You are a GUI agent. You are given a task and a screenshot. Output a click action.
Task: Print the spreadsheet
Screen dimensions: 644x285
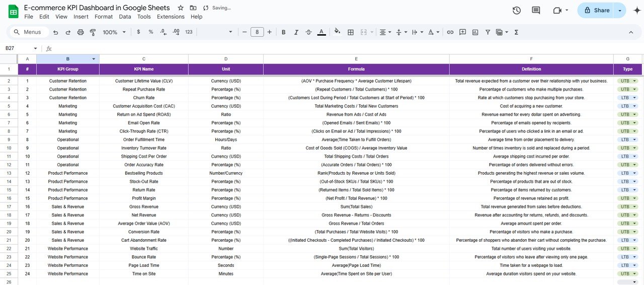[80, 32]
